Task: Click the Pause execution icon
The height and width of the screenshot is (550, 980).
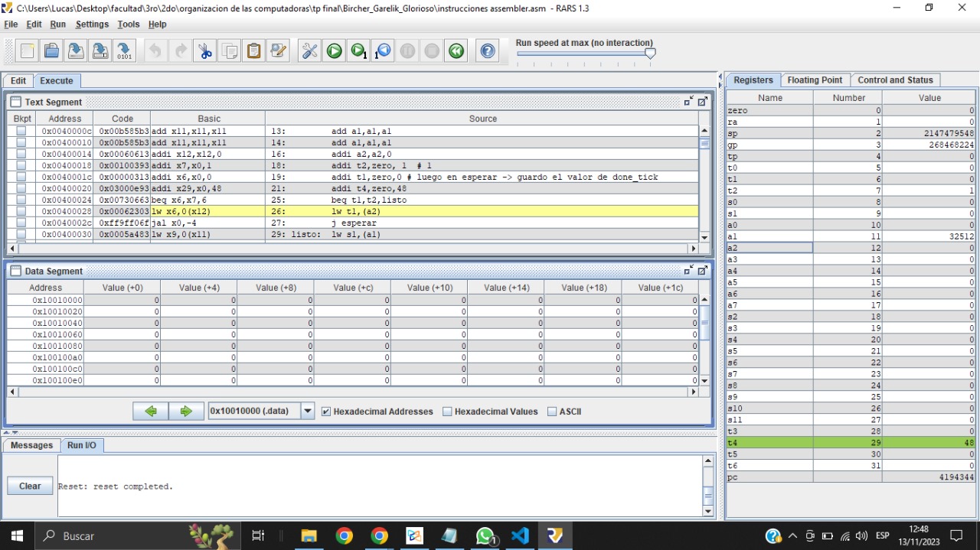Action: [x=407, y=51]
